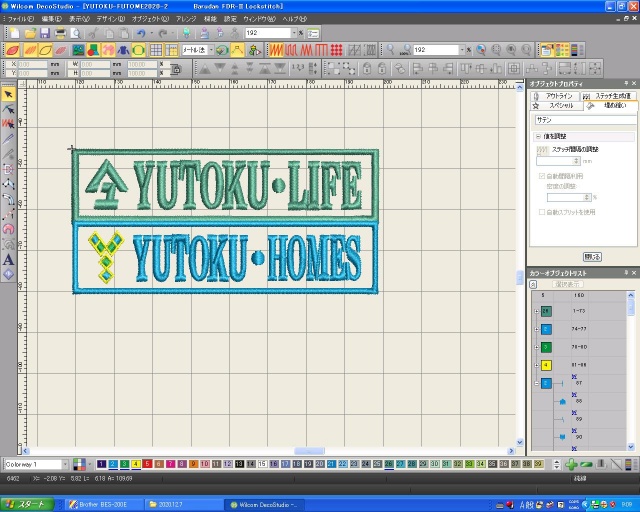Pick color swatch 1 in palette
Image resolution: width=640 pixels, height=512 pixels.
coord(102,464)
